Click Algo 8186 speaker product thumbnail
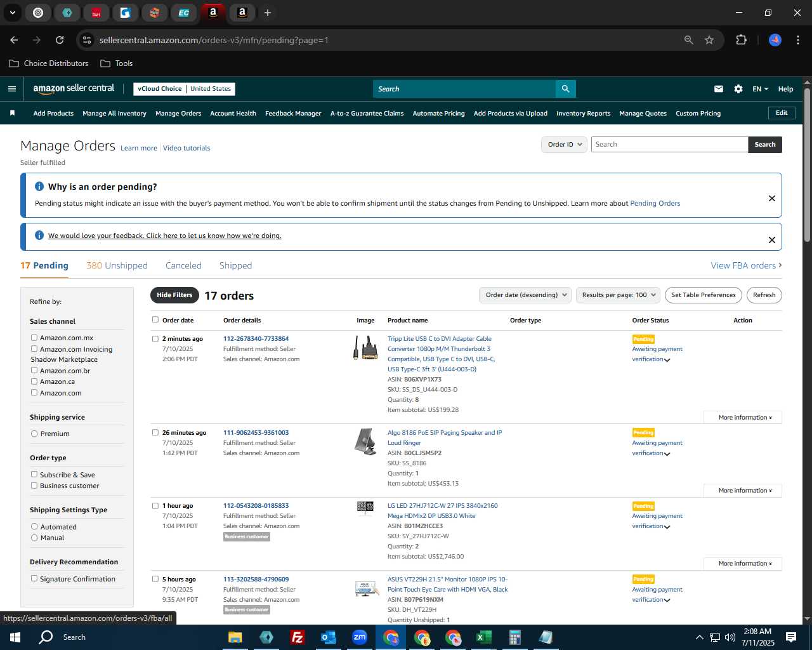The image size is (812, 650). coord(365,442)
